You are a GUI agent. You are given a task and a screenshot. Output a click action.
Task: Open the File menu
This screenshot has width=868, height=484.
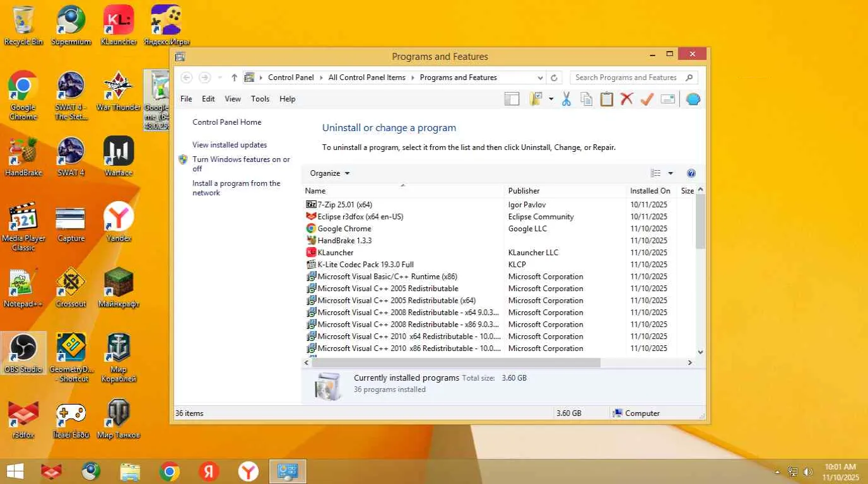pyautogui.click(x=186, y=99)
